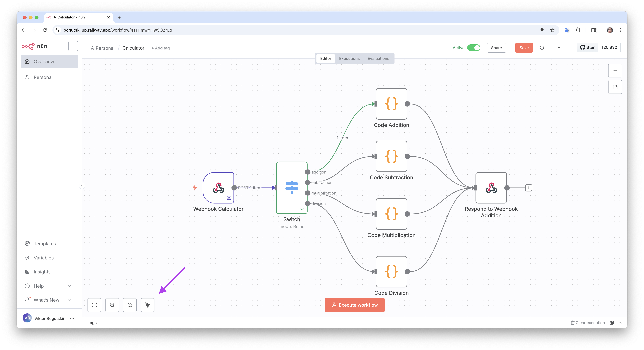Zoom in on the workflow canvas
This screenshot has height=350, width=644.
pyautogui.click(x=112, y=305)
